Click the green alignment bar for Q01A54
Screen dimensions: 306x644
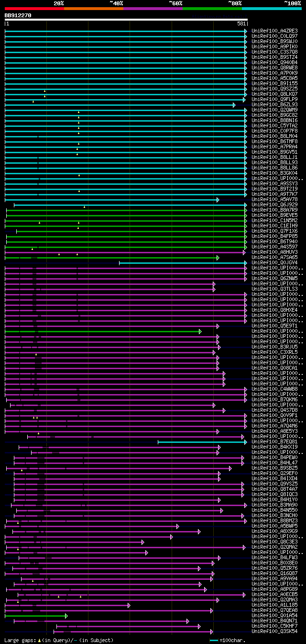(x=36, y=616)
